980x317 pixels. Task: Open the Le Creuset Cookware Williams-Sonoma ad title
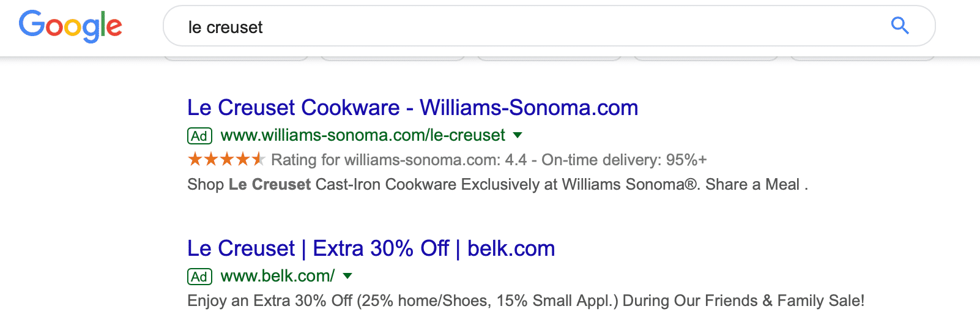pyautogui.click(x=412, y=108)
